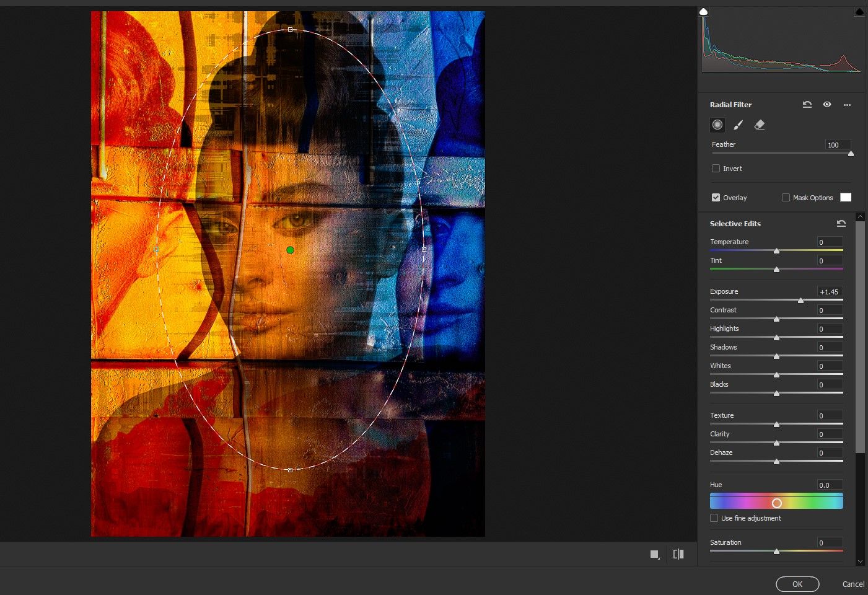
Task: Select the Erase tool for the radial mask
Action: tap(760, 125)
